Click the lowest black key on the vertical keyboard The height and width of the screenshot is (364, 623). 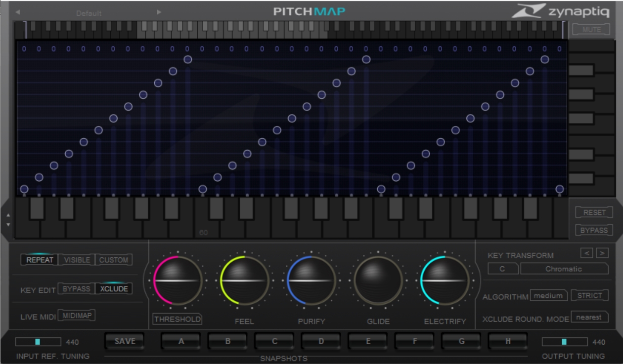[x=581, y=178]
